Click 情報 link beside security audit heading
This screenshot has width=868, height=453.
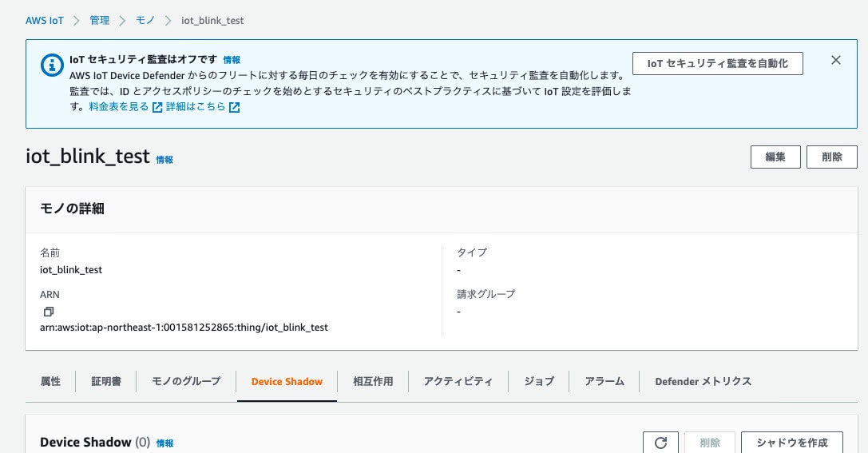(232, 60)
